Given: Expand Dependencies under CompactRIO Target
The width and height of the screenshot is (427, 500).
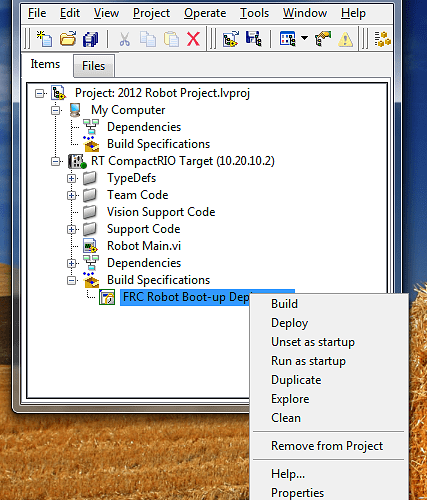Looking at the screenshot, I should (x=71, y=263).
